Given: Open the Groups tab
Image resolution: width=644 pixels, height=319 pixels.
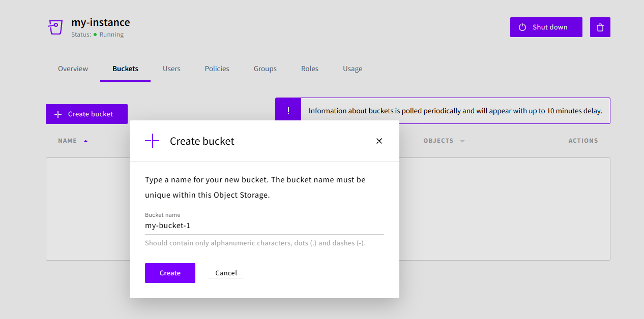Looking at the screenshot, I should tap(265, 69).
